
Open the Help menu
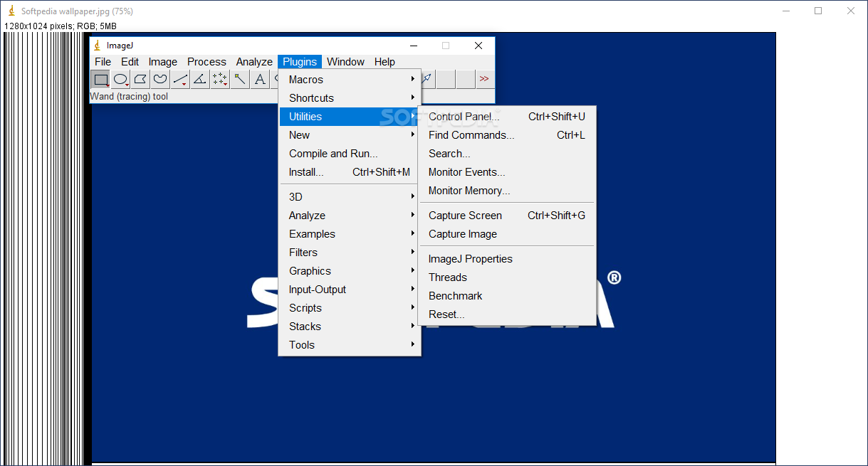pos(385,62)
